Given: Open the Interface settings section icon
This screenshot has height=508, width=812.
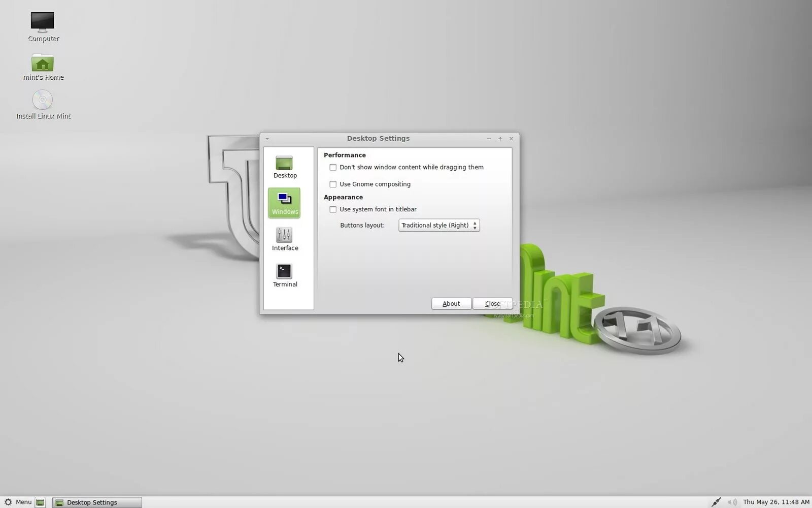Looking at the screenshot, I should point(285,239).
